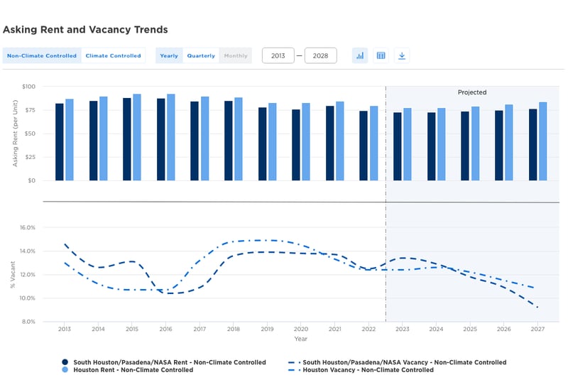Screen dimensions: 568x392
Task: Open the 2013 start year field
Action: [x=278, y=56]
